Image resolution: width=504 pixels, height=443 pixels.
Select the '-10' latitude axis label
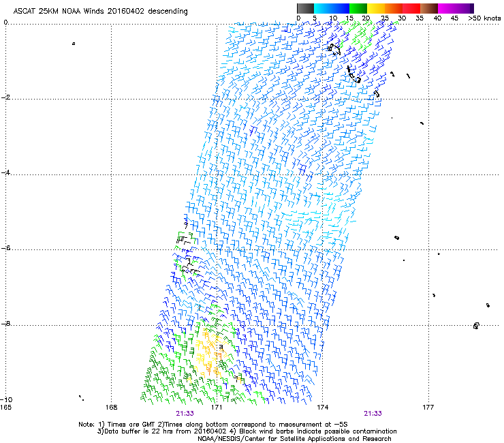(6, 399)
